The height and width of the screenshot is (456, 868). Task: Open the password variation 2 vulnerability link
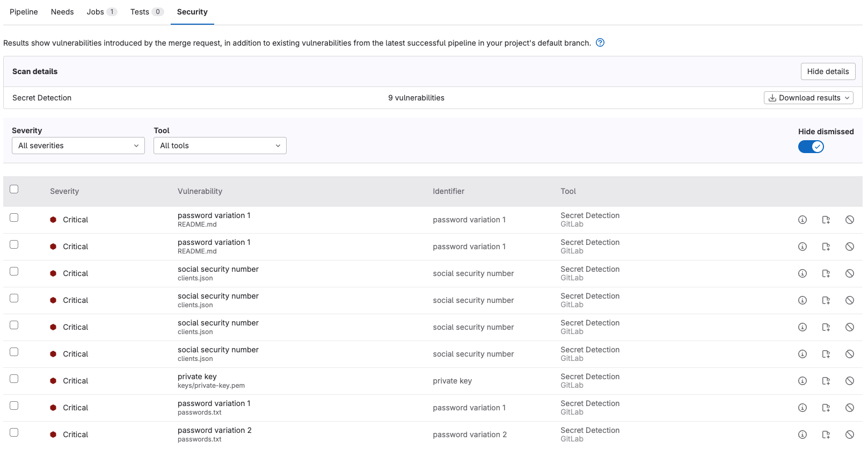(x=215, y=430)
